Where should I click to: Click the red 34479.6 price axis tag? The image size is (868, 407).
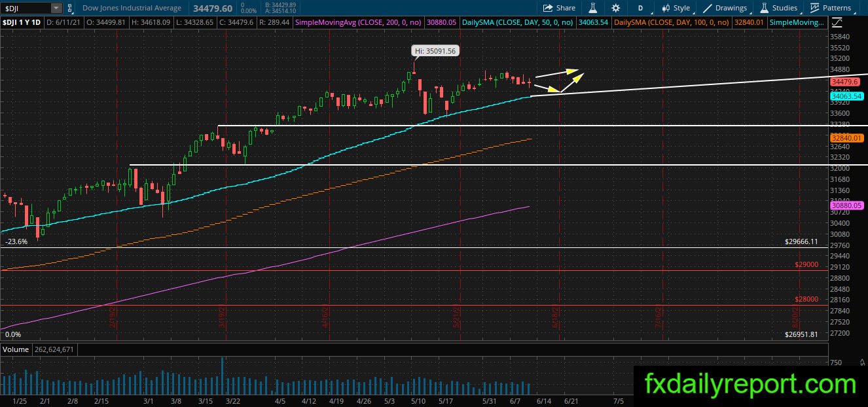[845, 82]
